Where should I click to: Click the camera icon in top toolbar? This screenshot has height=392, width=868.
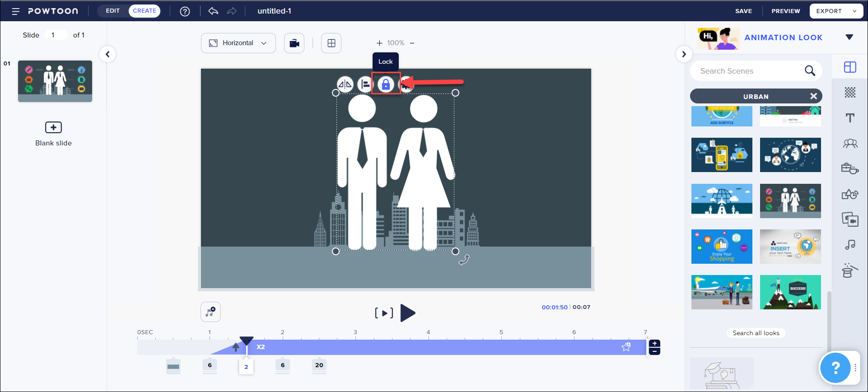[x=294, y=43]
